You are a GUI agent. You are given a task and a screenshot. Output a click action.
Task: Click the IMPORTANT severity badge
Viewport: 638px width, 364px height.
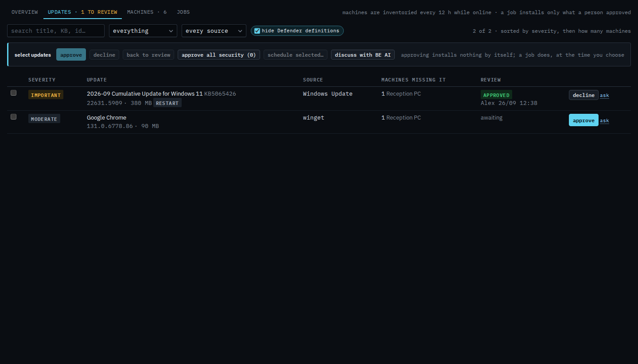pos(46,95)
